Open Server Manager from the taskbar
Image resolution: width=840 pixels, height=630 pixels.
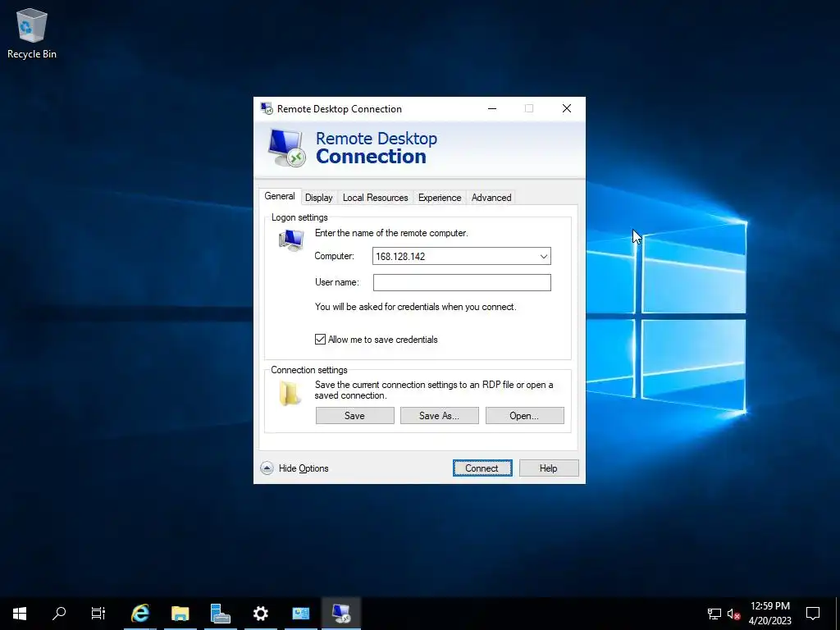click(220, 614)
